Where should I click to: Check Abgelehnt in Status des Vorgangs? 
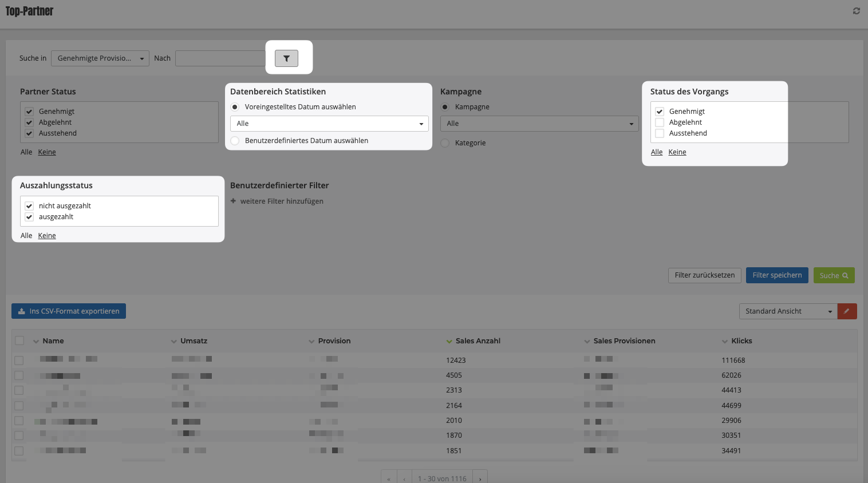point(660,122)
